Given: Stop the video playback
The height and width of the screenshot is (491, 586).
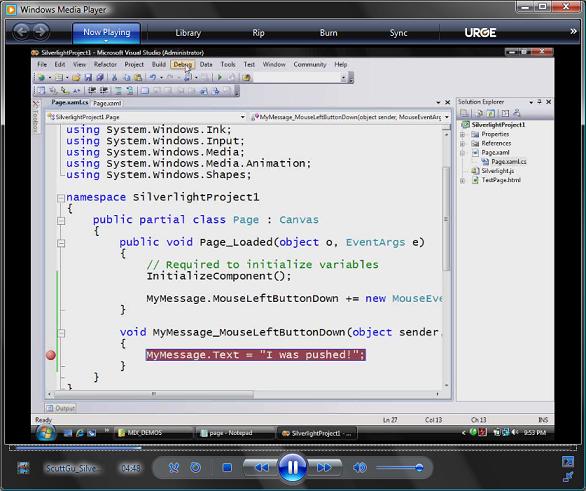Looking at the screenshot, I should [227, 467].
